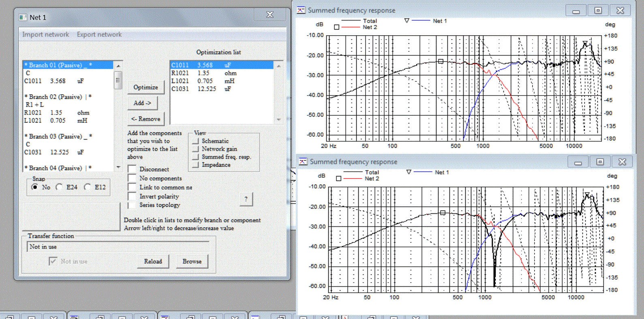Select Branch 02 (Passive) in branch list
644x319 pixels.
68,97
